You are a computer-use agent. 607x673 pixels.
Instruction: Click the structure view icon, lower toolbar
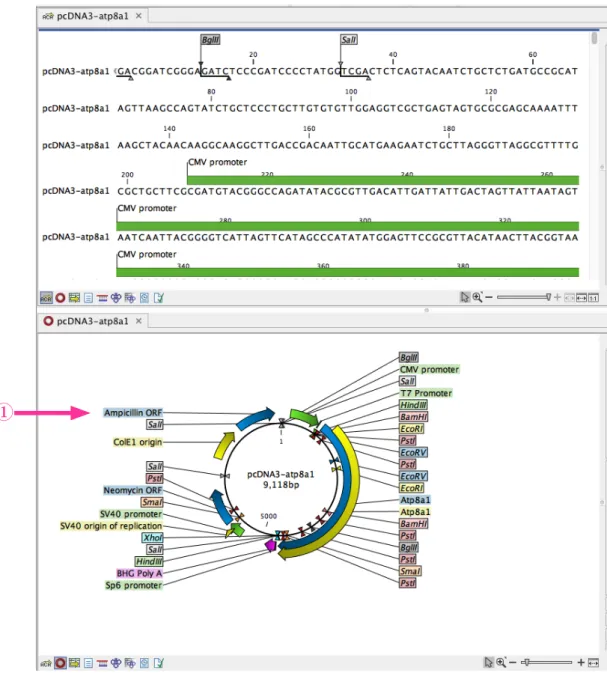(x=116, y=663)
